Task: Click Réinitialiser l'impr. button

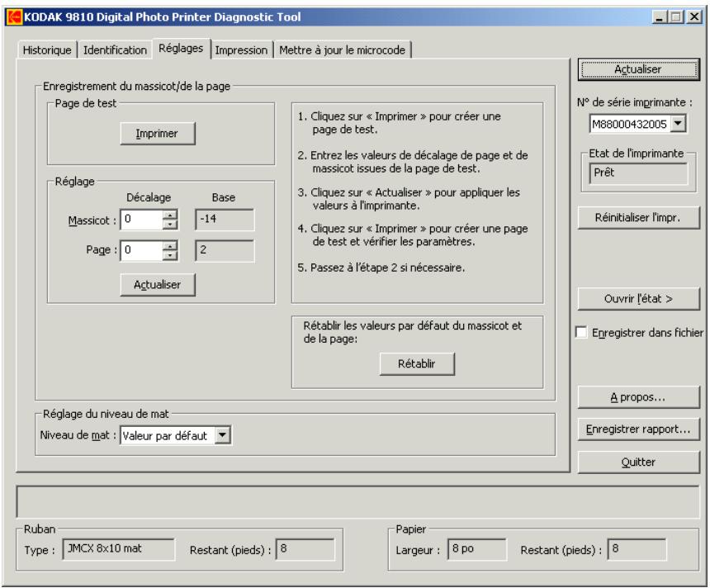Action: 638,218
